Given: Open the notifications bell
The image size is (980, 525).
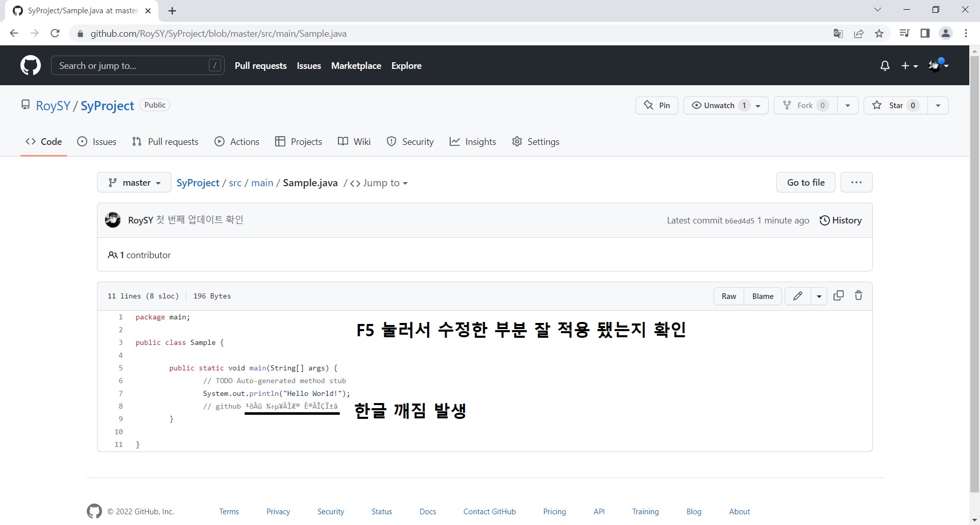Looking at the screenshot, I should [885, 66].
